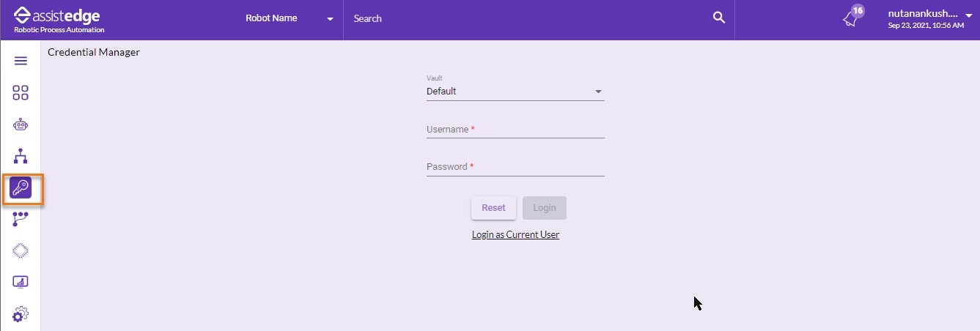Image resolution: width=980 pixels, height=331 pixels.
Task: Click Login as Current User link
Action: point(515,235)
